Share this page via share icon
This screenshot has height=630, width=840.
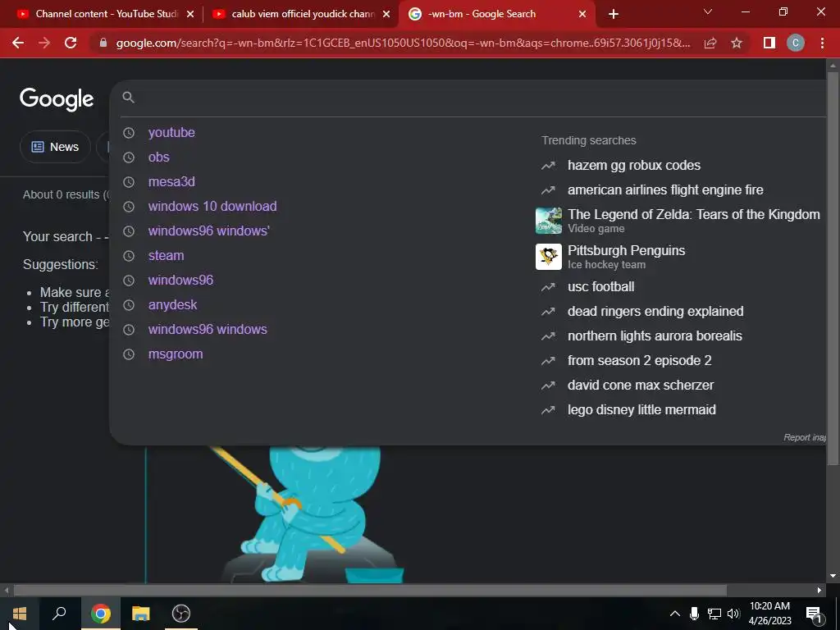click(x=710, y=43)
